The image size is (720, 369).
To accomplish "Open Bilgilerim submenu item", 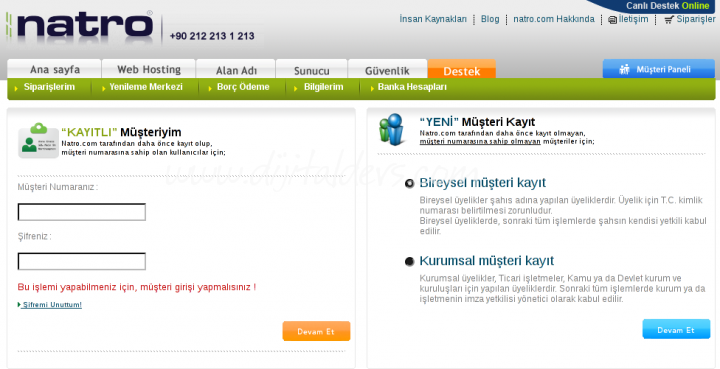I will click(x=323, y=87).
